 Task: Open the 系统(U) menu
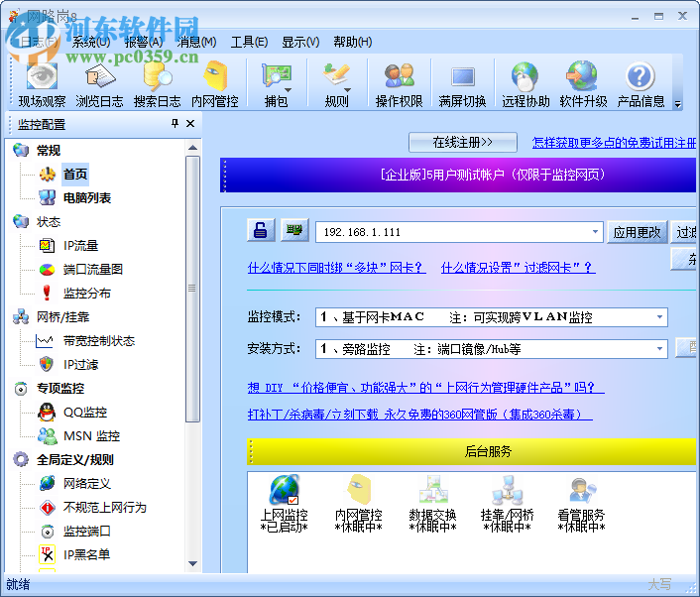(x=91, y=42)
